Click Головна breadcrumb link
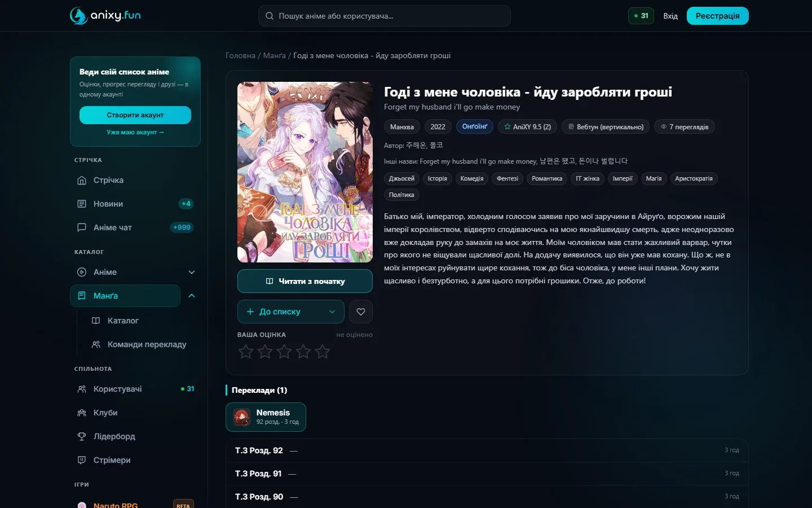812x508 pixels. (x=241, y=55)
